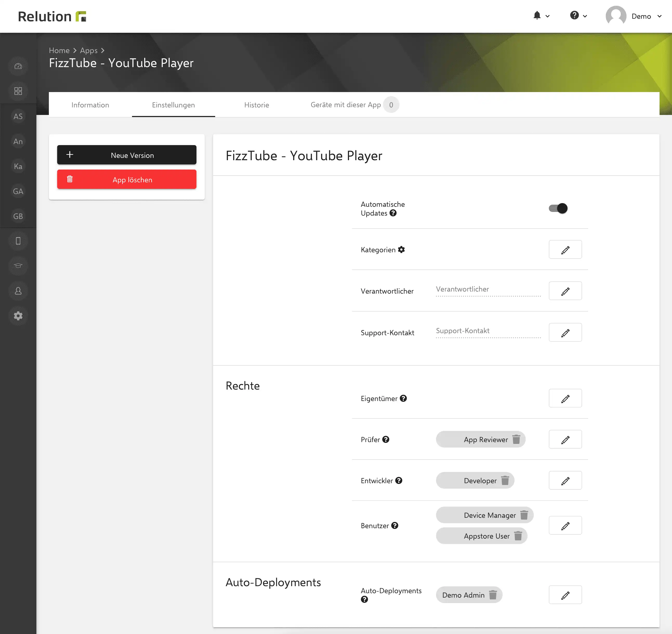Show help for Auto-Deployments
The width and height of the screenshot is (672, 634).
364,599
